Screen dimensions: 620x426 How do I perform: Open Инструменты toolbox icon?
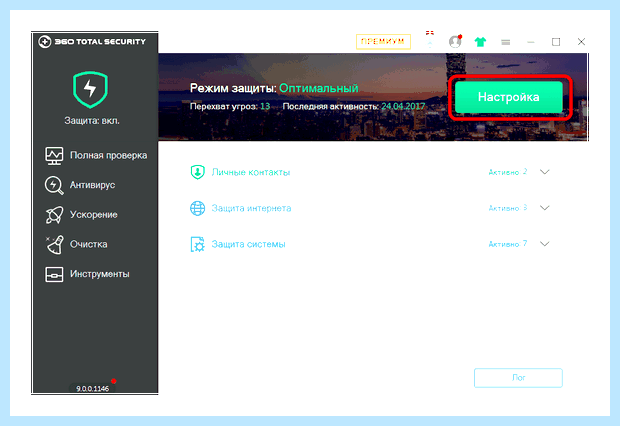(54, 275)
